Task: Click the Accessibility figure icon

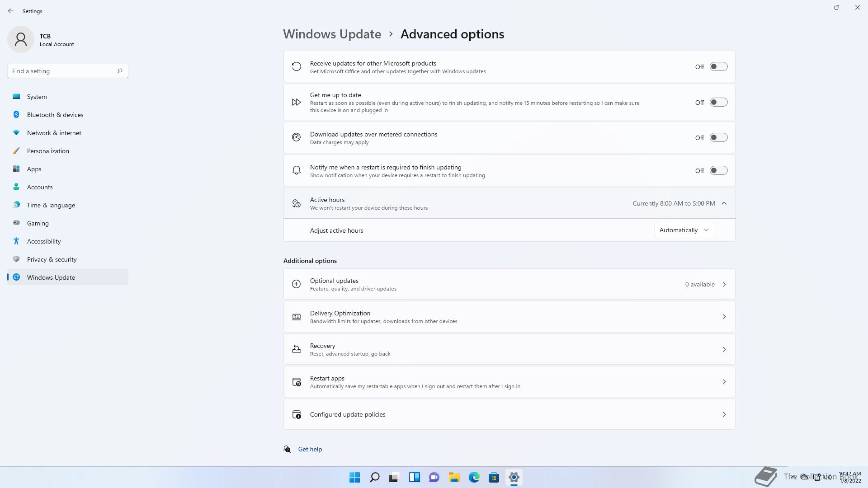Action: [16, 241]
